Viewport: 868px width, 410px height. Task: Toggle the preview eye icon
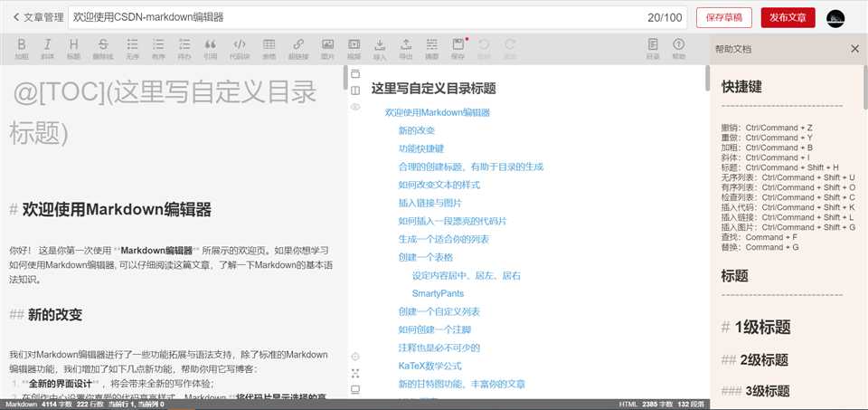click(355, 107)
